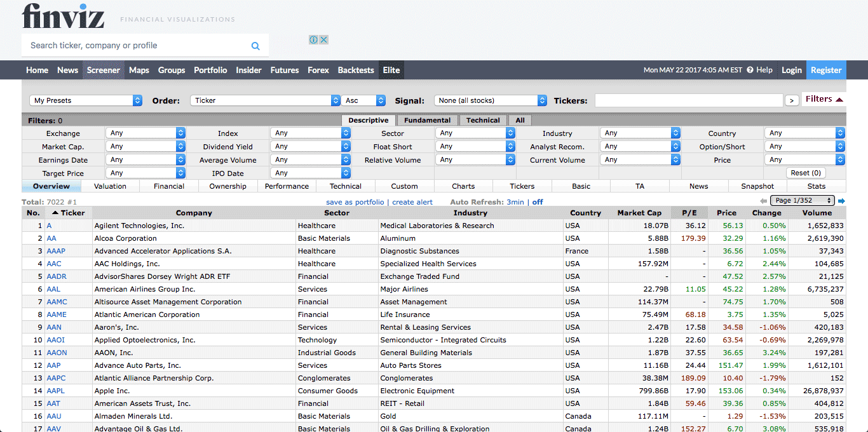Open the Market Cap. filter dropdown
Screen dimensions: 868x432
click(x=145, y=146)
